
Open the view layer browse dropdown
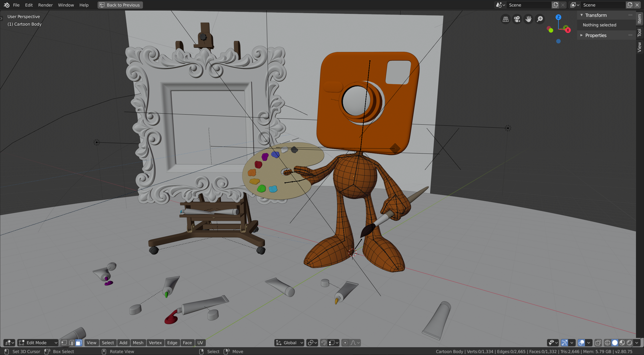pyautogui.click(x=575, y=5)
